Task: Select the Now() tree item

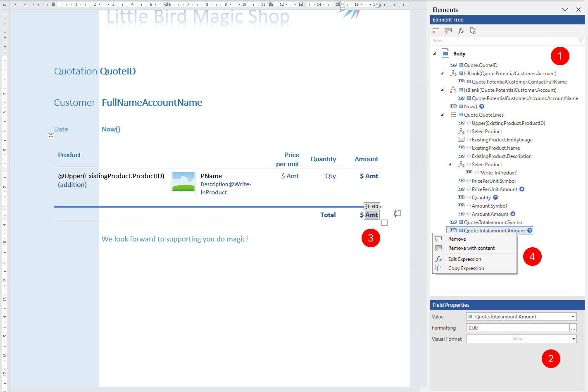Action: pos(470,106)
